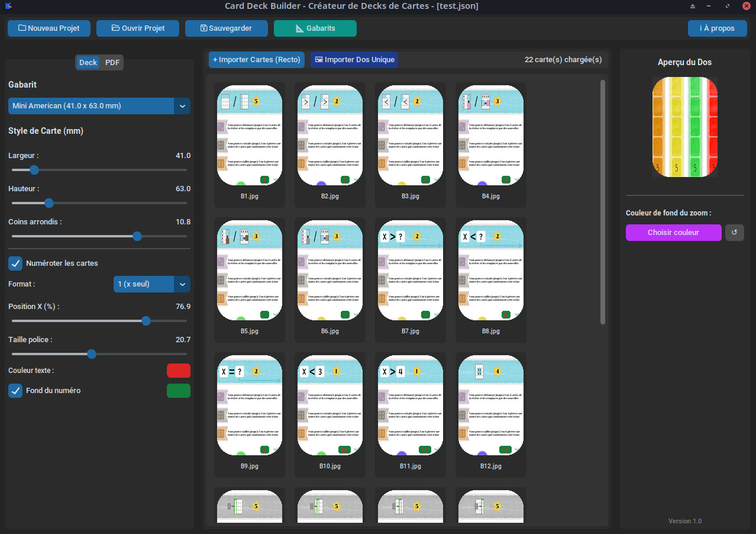Screen dimensions: 756x534
Task: Open the Mini American gabarit dropdown
Action: [99, 106]
